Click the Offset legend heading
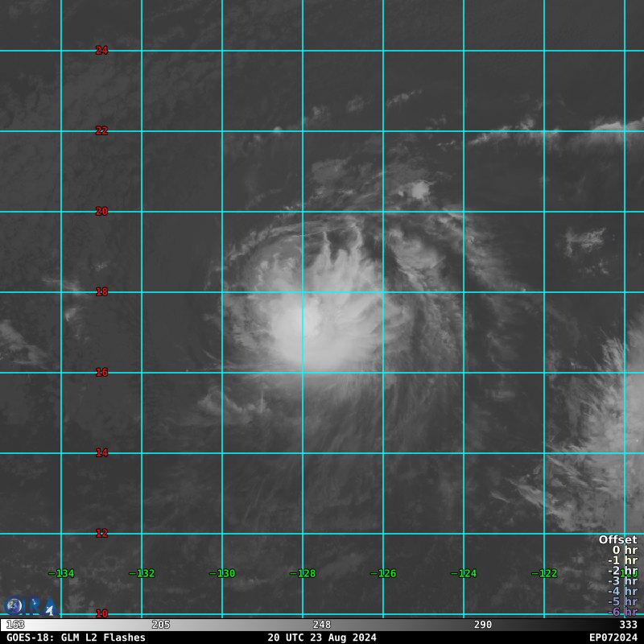644x644 pixels. click(x=617, y=540)
